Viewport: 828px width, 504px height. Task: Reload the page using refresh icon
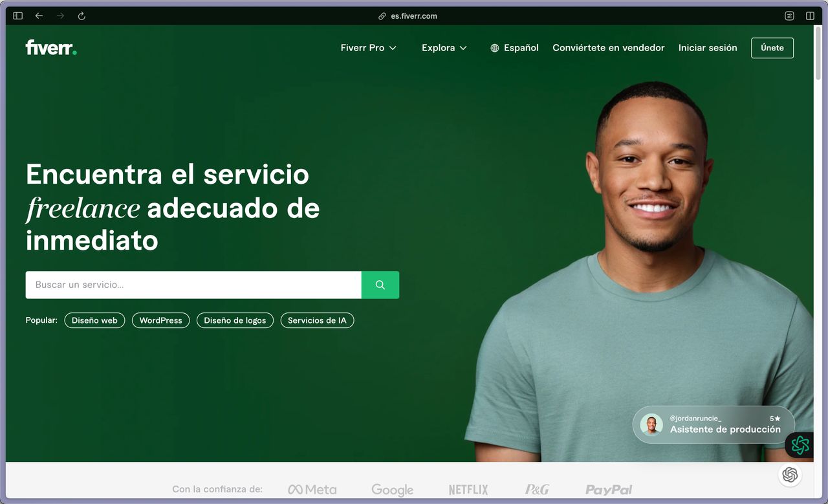tap(82, 16)
